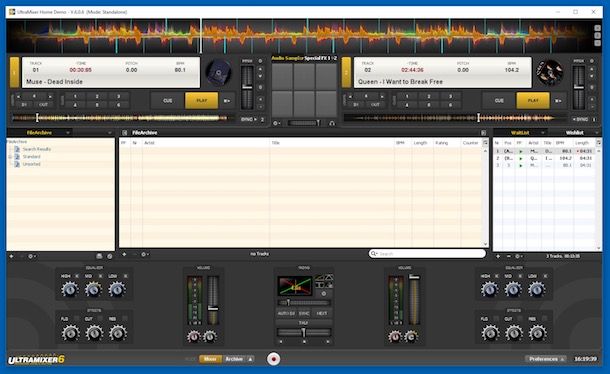Click in the Search field
610x374 pixels.
pyautogui.click(x=427, y=254)
